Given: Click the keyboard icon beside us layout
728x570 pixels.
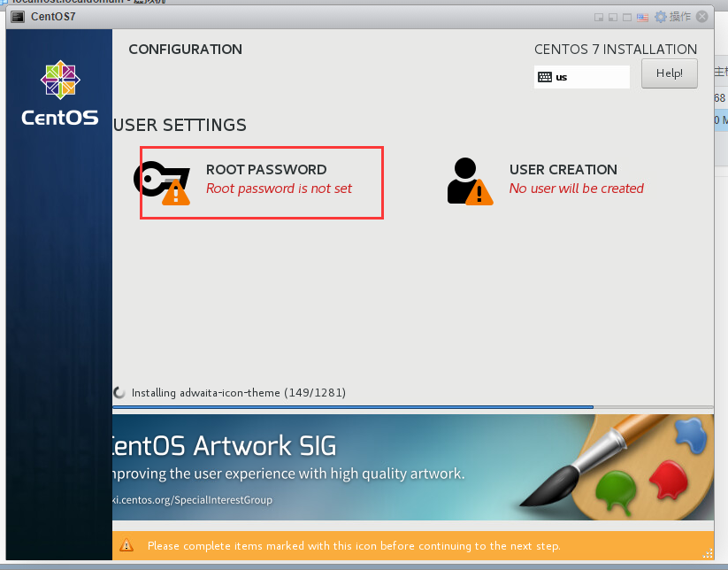Looking at the screenshot, I should click(545, 77).
